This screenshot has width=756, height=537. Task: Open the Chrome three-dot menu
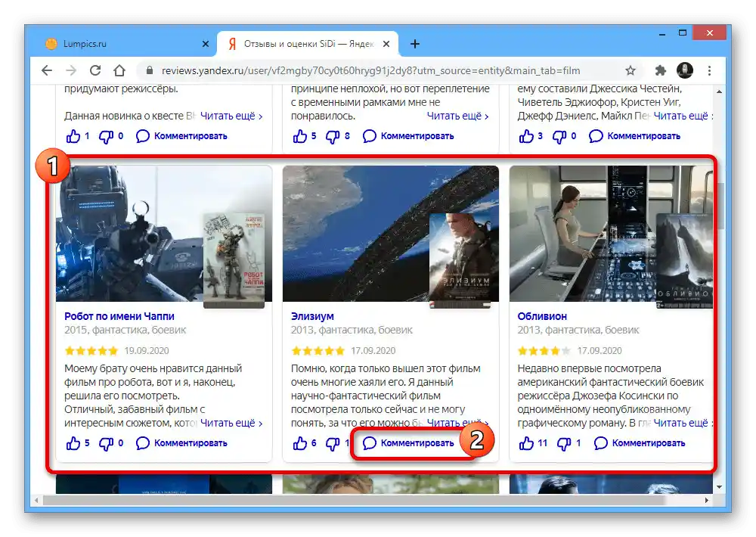[x=709, y=70]
